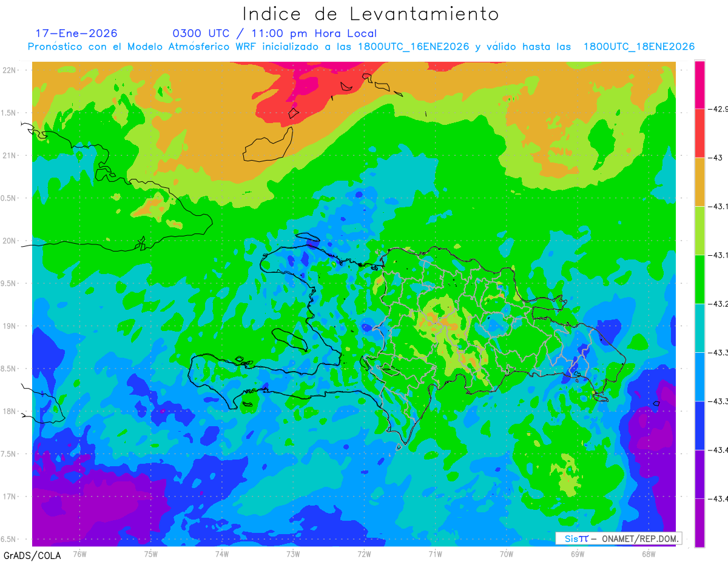This screenshot has height=562, width=728.
Task: Select the latitude label '6.5N'
Action: 9,540
